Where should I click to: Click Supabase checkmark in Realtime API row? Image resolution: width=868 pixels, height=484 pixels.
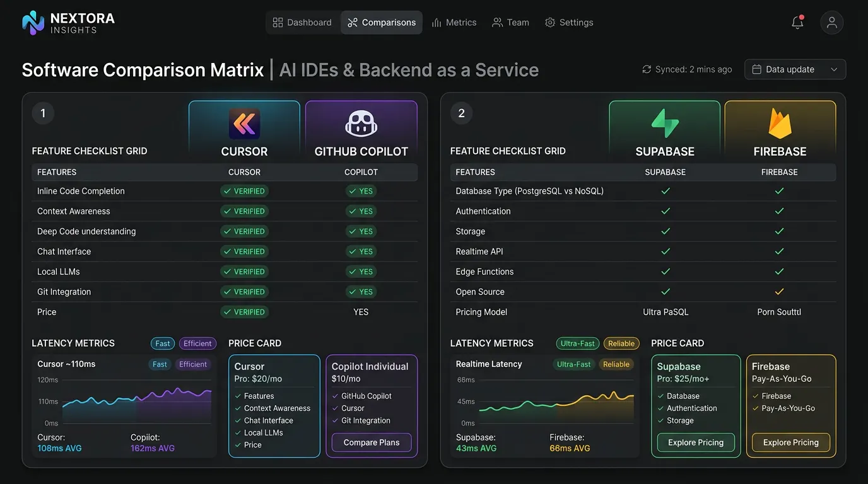point(666,251)
